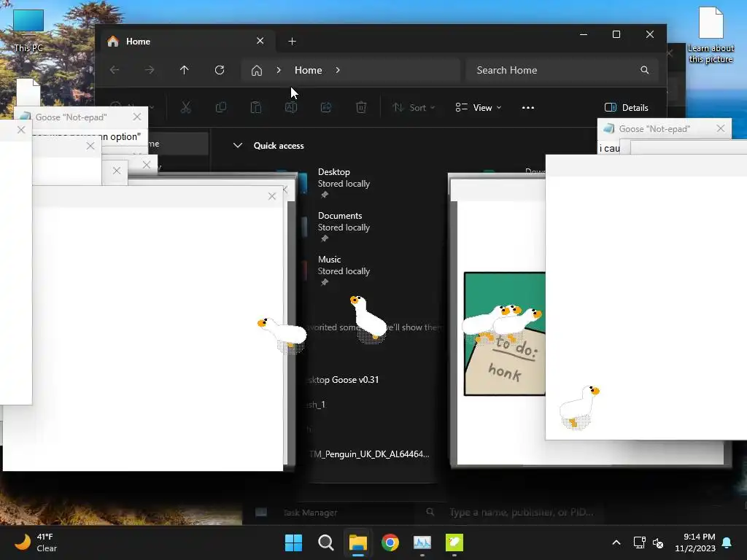Open taskbar Search

(x=326, y=542)
